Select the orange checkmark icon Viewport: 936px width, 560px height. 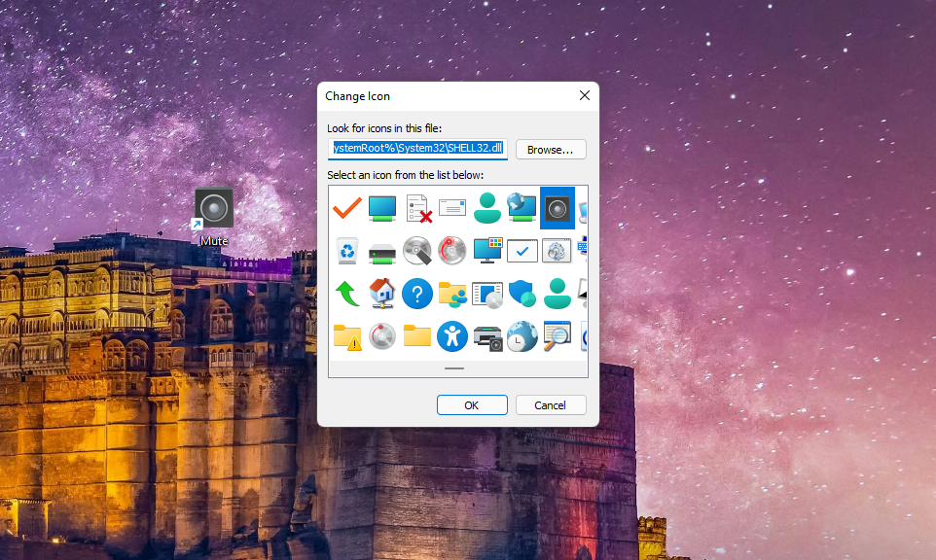346,207
